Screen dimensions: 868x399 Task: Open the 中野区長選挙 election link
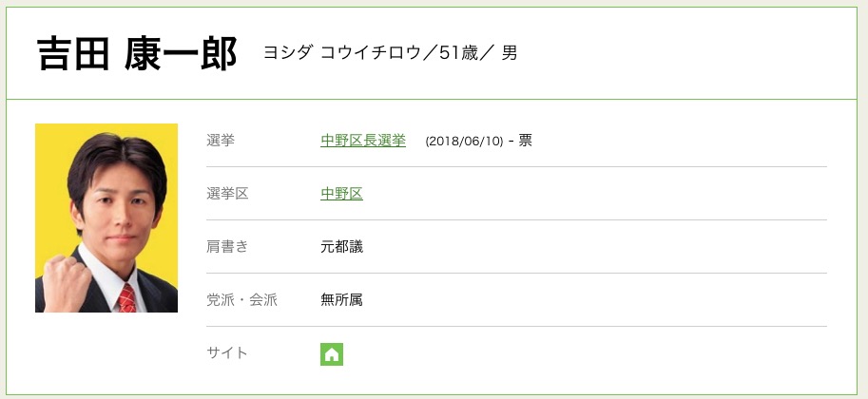pos(363,141)
